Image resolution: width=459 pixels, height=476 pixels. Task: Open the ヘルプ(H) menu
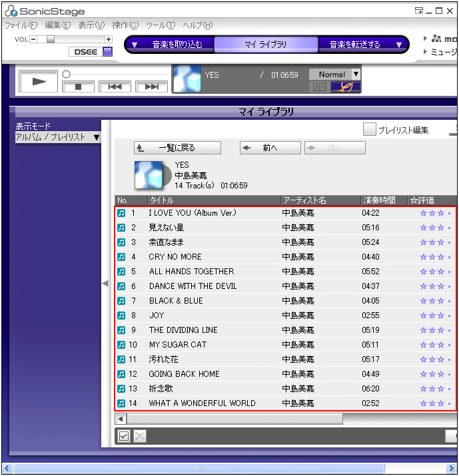[198, 25]
